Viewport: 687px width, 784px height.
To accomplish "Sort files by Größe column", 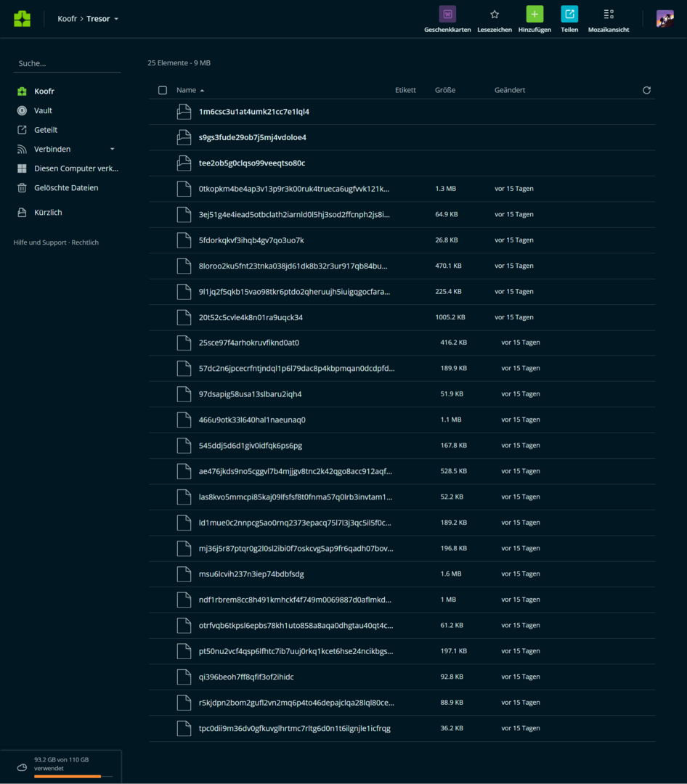I will point(445,90).
